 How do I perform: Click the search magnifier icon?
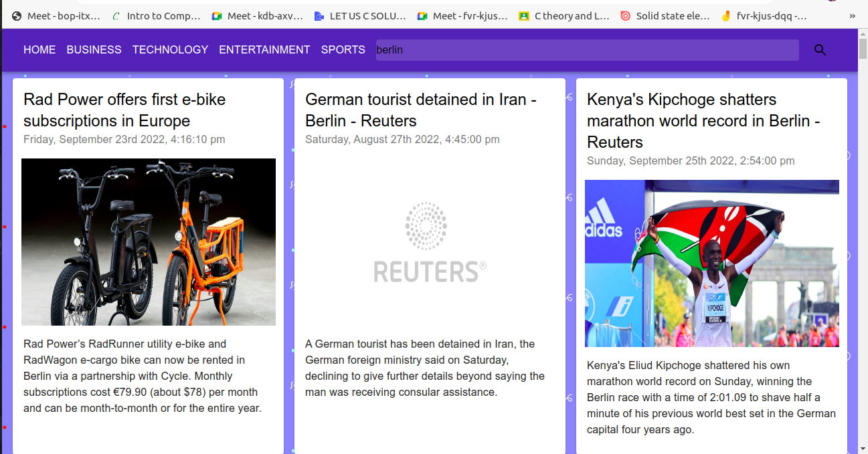820,50
